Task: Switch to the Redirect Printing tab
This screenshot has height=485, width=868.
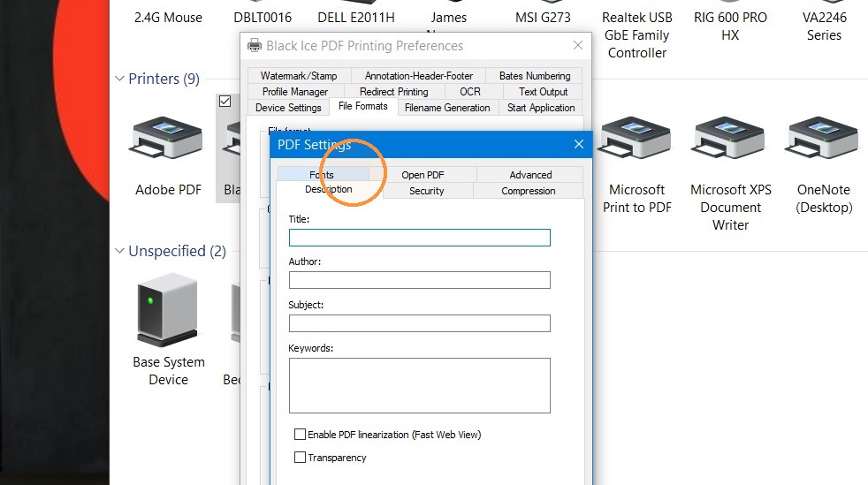Action: (x=393, y=92)
